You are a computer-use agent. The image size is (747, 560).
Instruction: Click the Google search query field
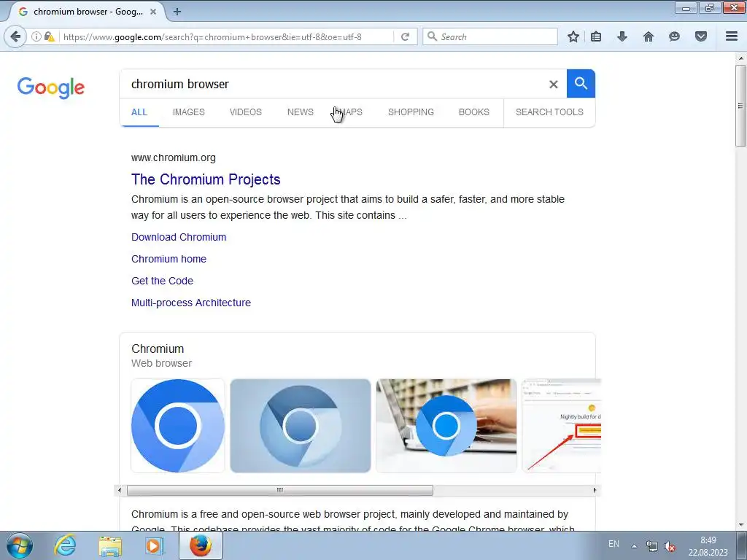[333, 85]
